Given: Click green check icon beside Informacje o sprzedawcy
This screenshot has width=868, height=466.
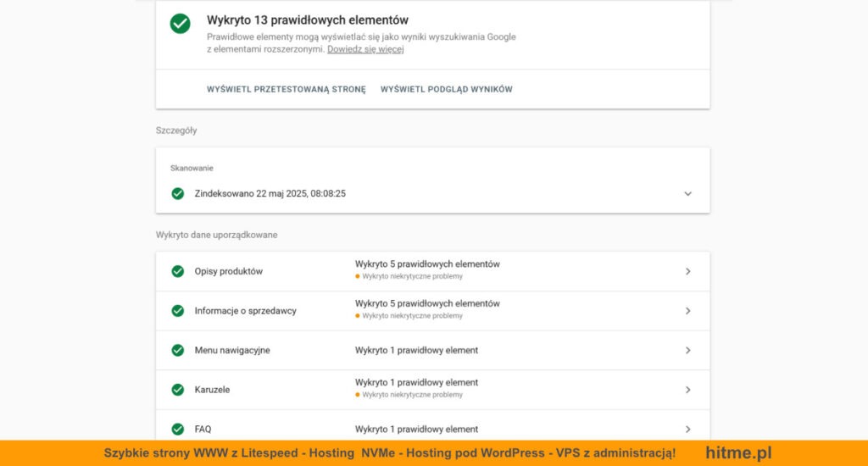Looking at the screenshot, I should click(178, 311).
